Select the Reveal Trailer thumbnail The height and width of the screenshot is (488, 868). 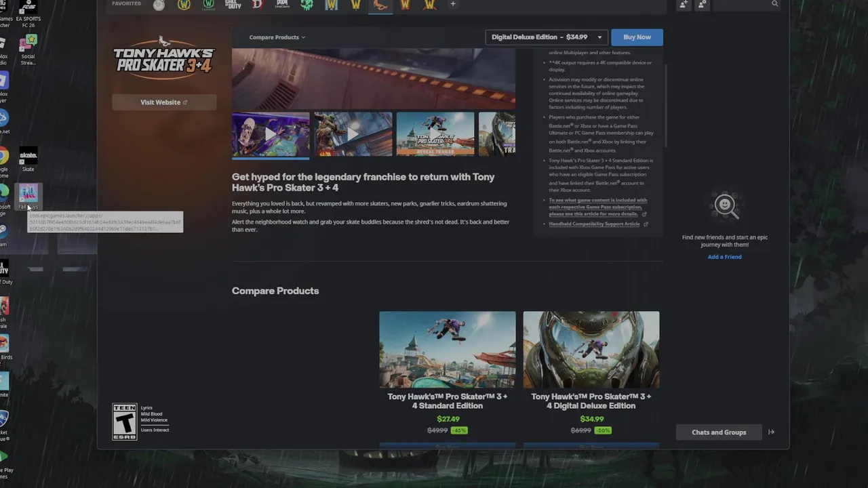tap(435, 134)
